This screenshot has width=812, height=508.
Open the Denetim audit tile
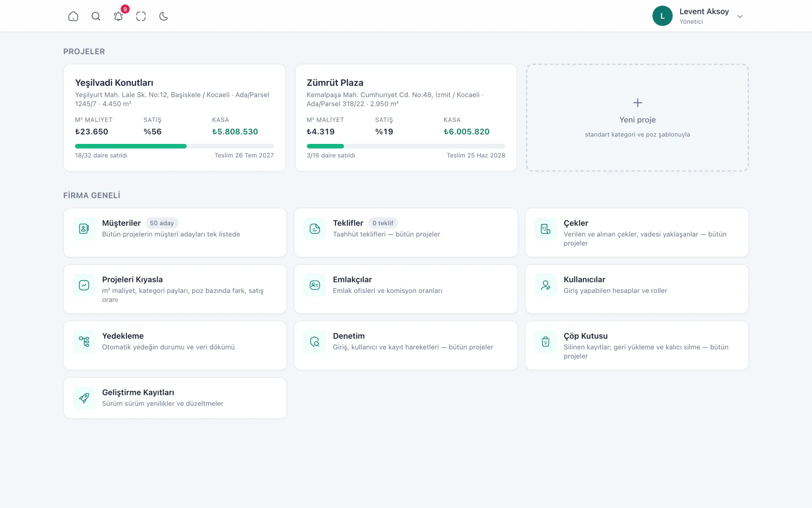click(x=406, y=345)
